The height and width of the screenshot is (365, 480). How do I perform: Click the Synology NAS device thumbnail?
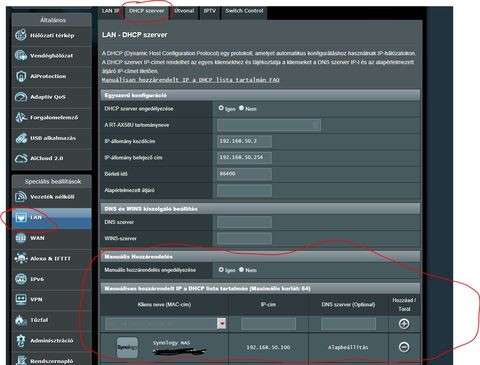pyautogui.click(x=127, y=347)
